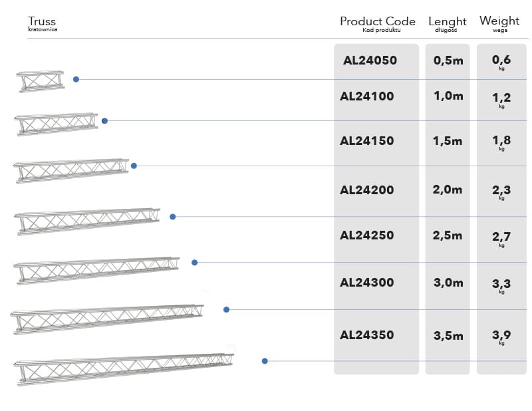Select the truss image for AL24100
This screenshot has width=532, height=411.
coord(57,124)
